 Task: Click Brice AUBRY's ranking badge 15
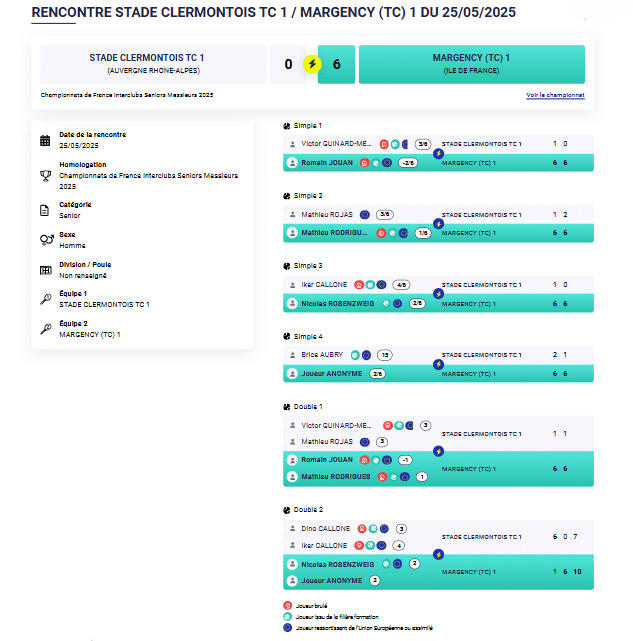[x=384, y=355]
